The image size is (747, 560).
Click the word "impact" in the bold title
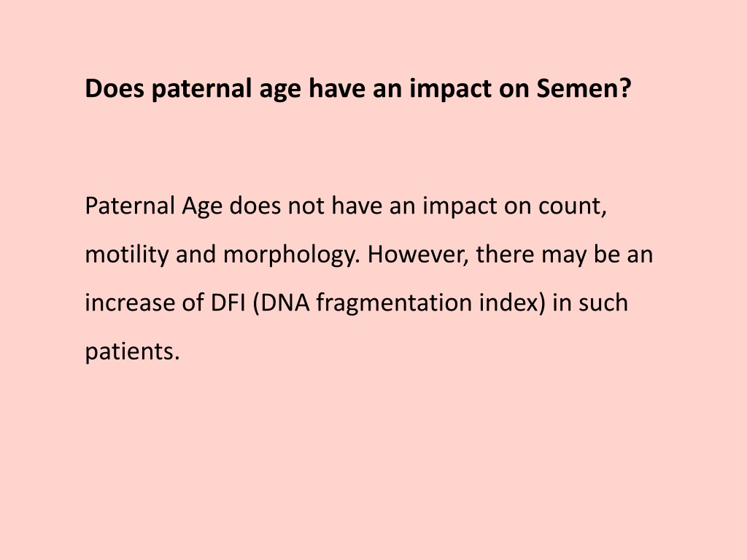pyautogui.click(x=450, y=89)
